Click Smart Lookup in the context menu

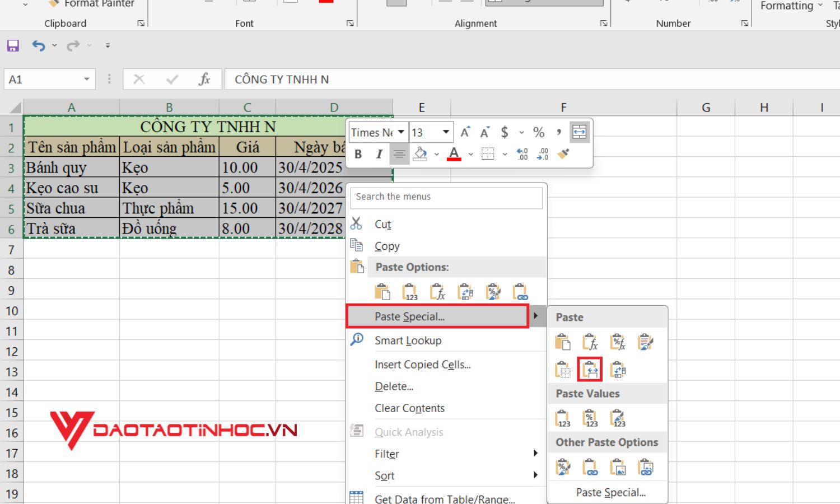click(408, 340)
